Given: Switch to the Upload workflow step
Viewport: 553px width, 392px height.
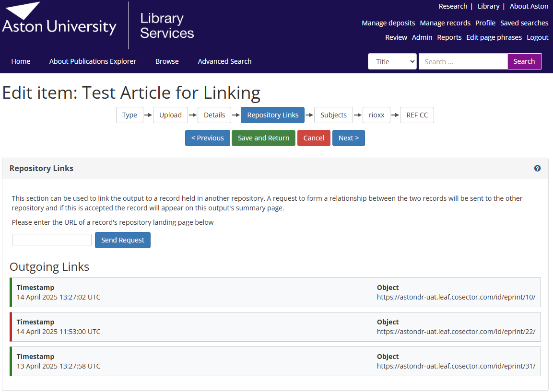Looking at the screenshot, I should pyautogui.click(x=170, y=115).
